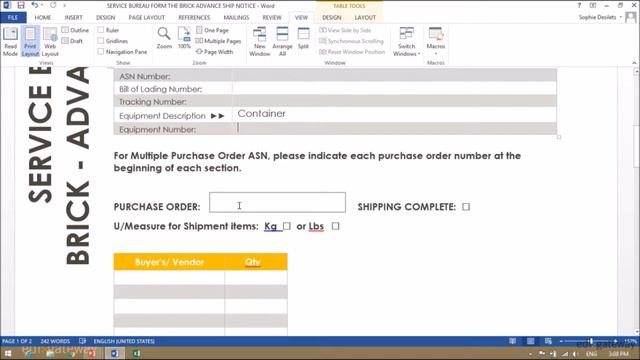Open Excel from the taskbar
This screenshot has width=640, height=360.
click(x=137, y=353)
